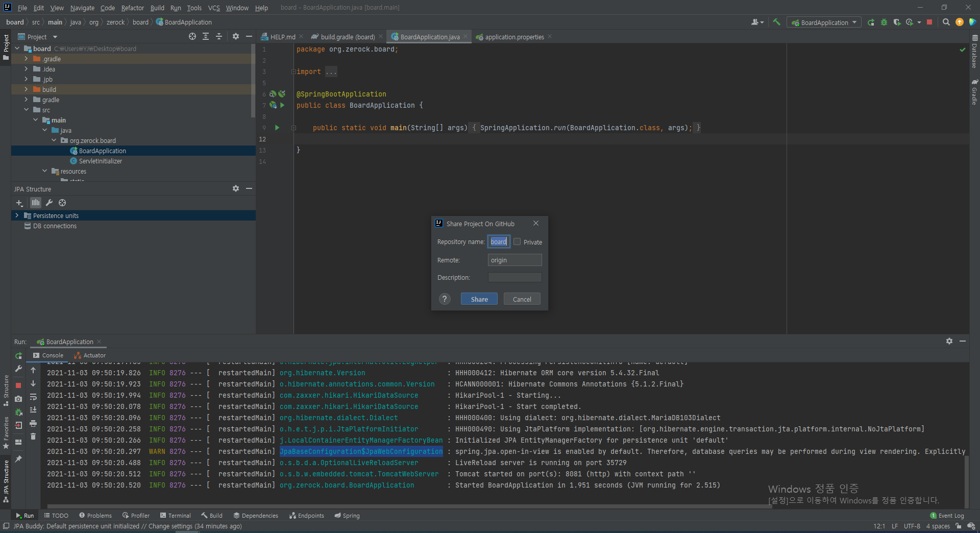This screenshot has height=533, width=980.
Task: Click the Pin Tab icon in Run panel
Action: [x=18, y=459]
